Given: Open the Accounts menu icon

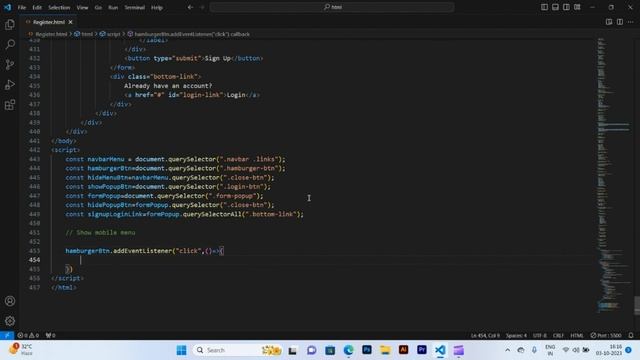Looking at the screenshot, I should (x=10, y=301).
